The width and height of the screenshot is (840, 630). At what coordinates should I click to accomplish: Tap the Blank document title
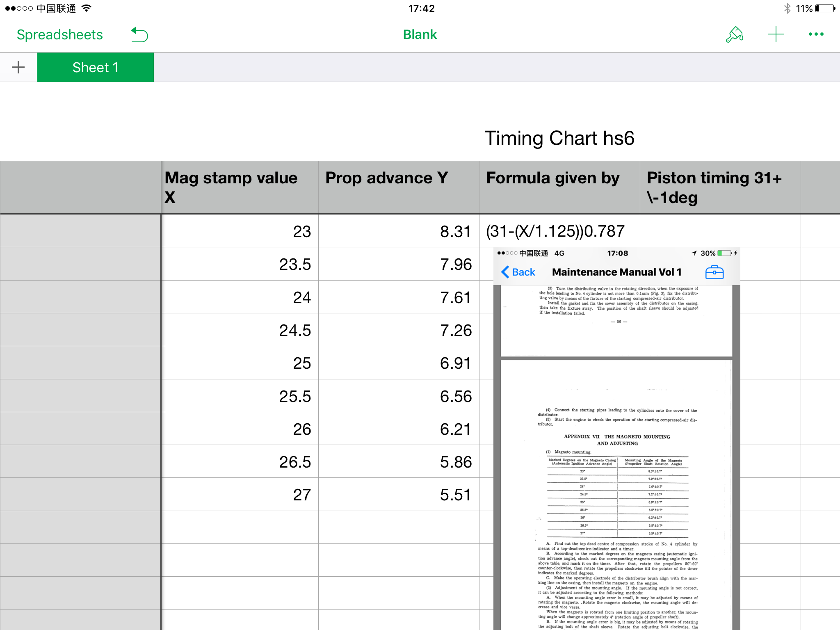(420, 35)
